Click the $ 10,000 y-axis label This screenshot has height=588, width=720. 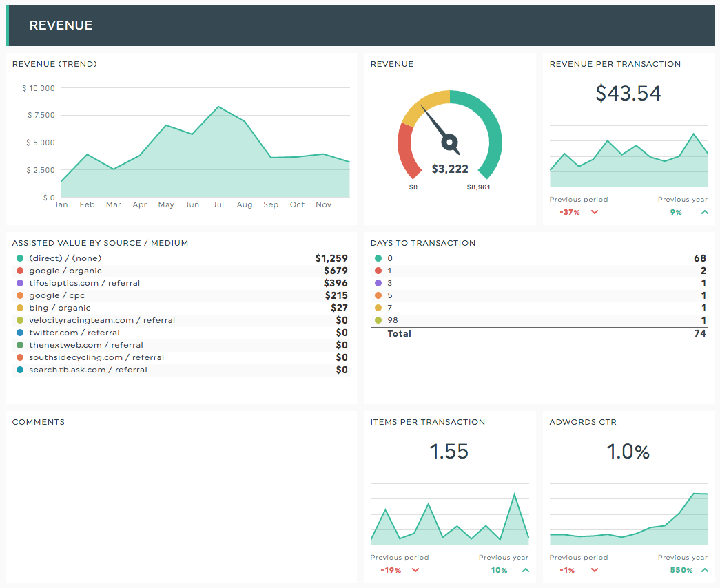pos(39,88)
